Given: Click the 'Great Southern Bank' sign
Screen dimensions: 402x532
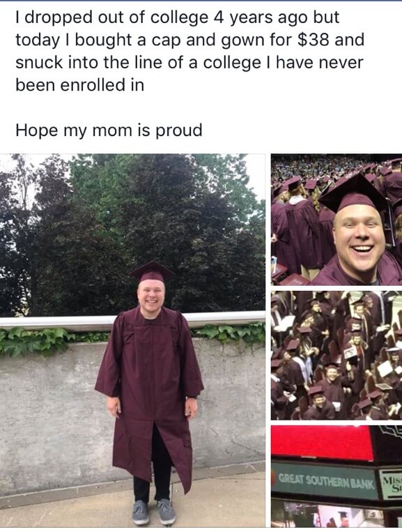Looking at the screenshot, I should click(x=327, y=480).
